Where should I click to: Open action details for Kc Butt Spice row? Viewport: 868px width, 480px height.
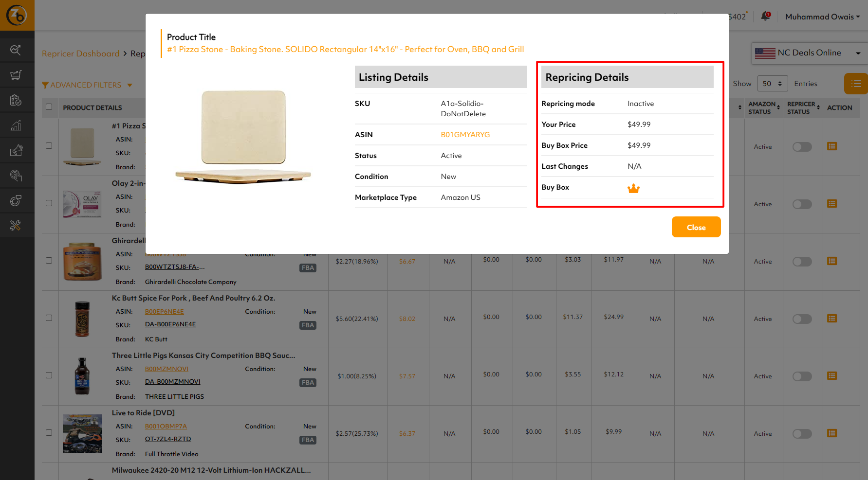click(x=832, y=319)
